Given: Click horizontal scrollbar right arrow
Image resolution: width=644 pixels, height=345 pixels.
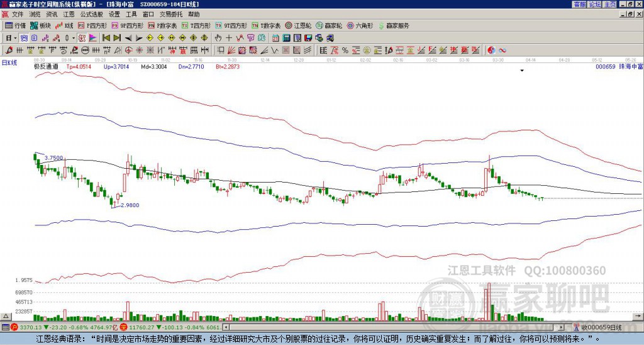Looking at the screenshot, I should 562,327.
